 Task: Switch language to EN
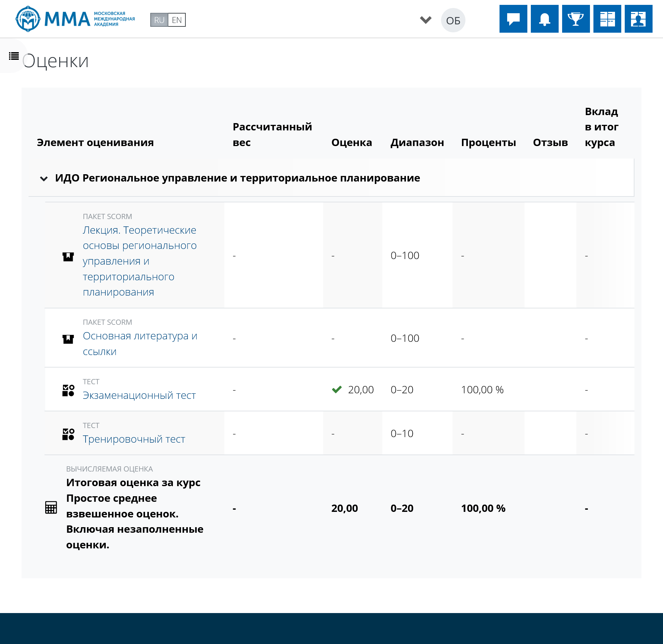pos(177,20)
